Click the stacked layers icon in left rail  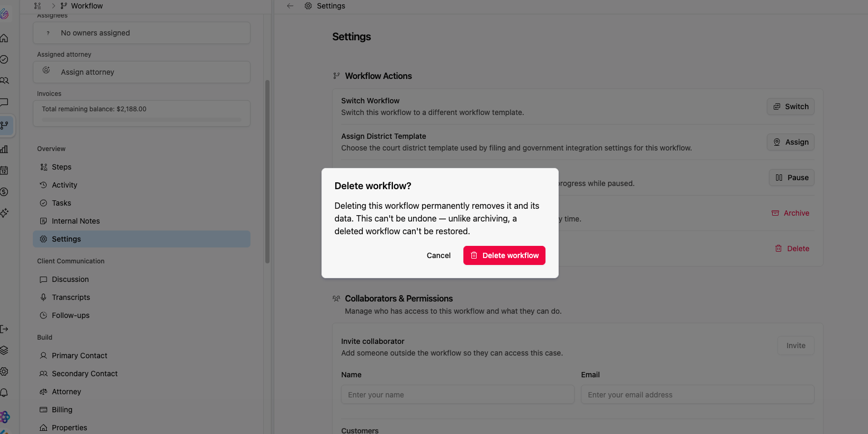point(4,350)
